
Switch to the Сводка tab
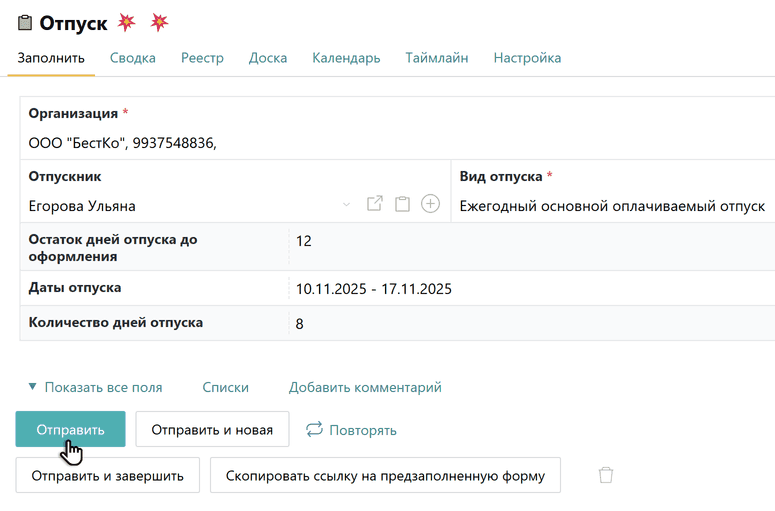pyautogui.click(x=133, y=58)
